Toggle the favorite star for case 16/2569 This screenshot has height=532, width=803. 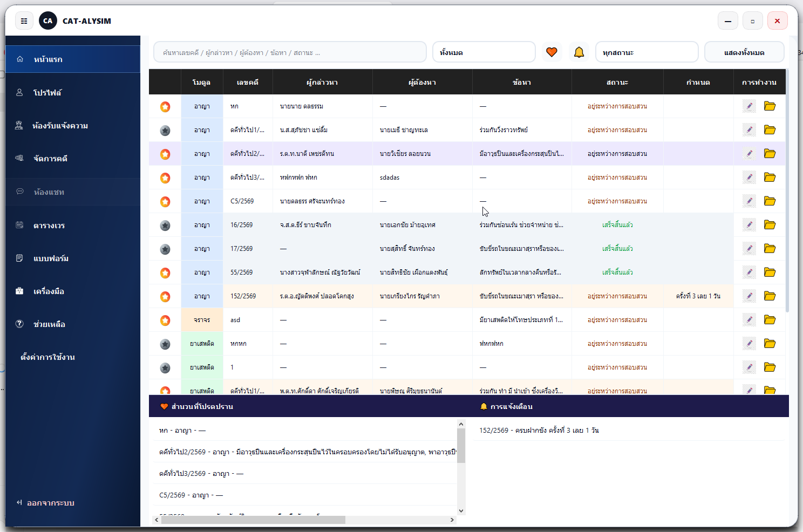[165, 226]
